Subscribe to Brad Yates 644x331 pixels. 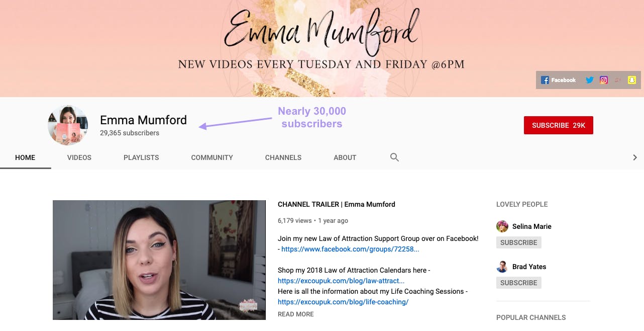click(x=519, y=283)
